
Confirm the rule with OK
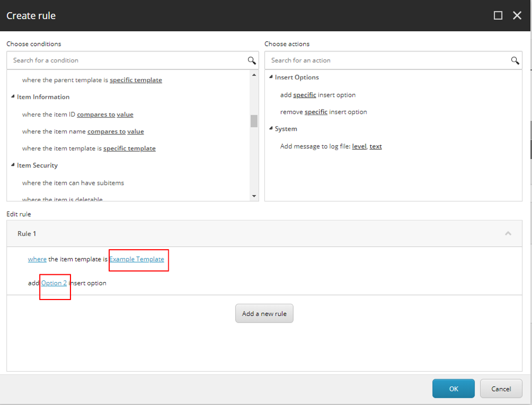[453, 389]
